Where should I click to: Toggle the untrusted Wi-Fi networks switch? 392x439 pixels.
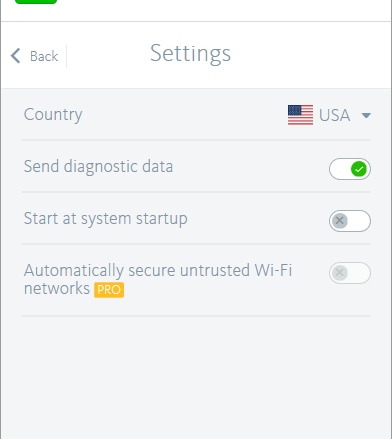click(x=350, y=273)
